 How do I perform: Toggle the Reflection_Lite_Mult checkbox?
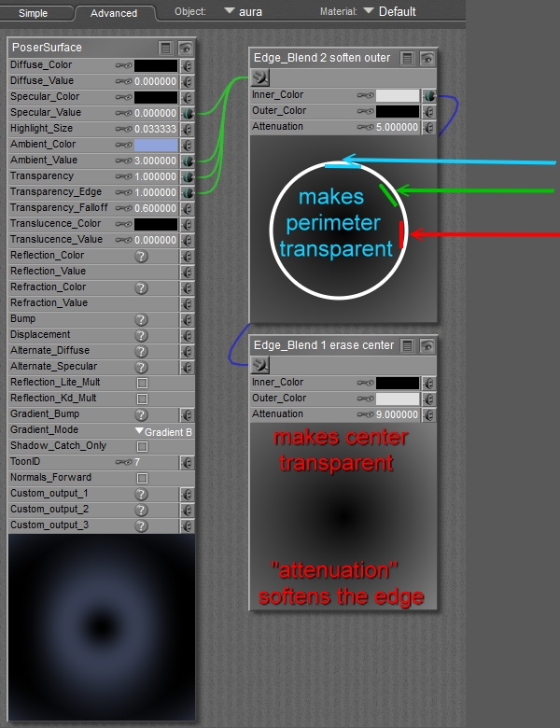point(142,383)
